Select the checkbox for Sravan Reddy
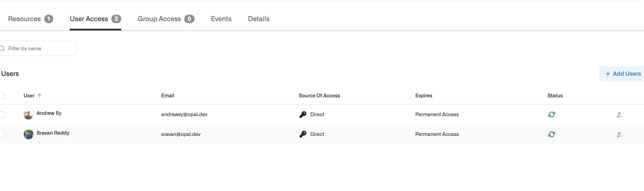Viewport: 644px width, 191px height. [x=2, y=134]
